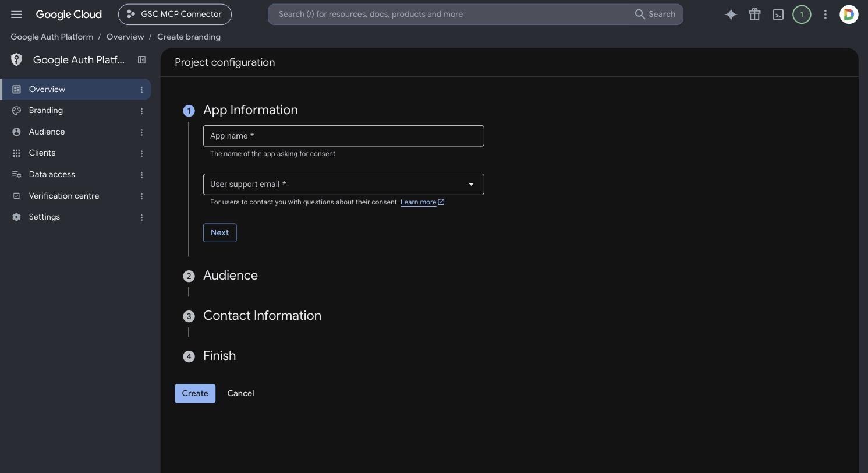Click the Project configuration heading

225,62
